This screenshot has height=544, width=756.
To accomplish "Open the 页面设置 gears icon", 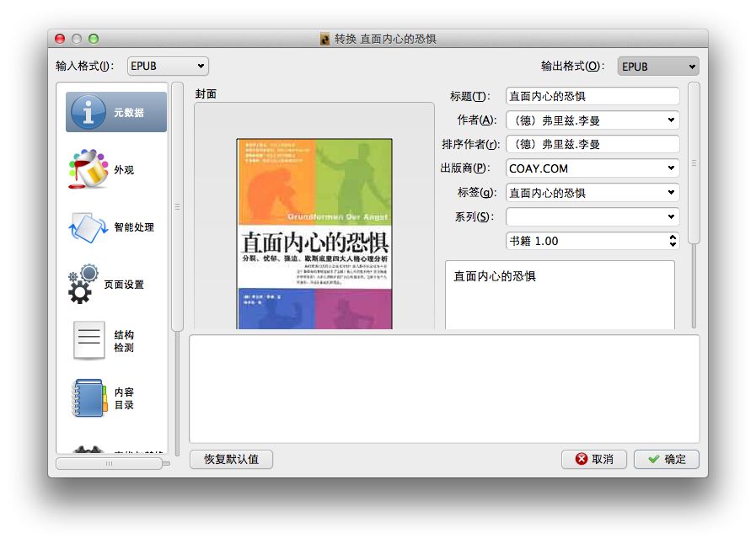I will [83, 284].
